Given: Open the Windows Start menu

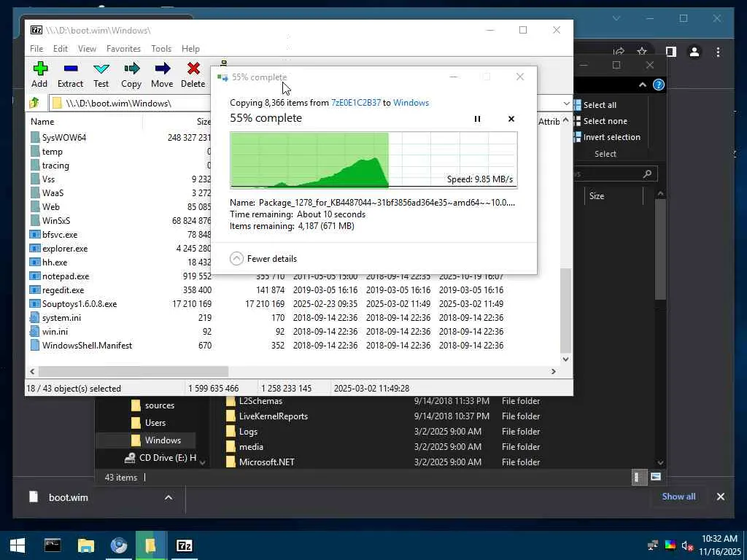Looking at the screenshot, I should tap(18, 545).
